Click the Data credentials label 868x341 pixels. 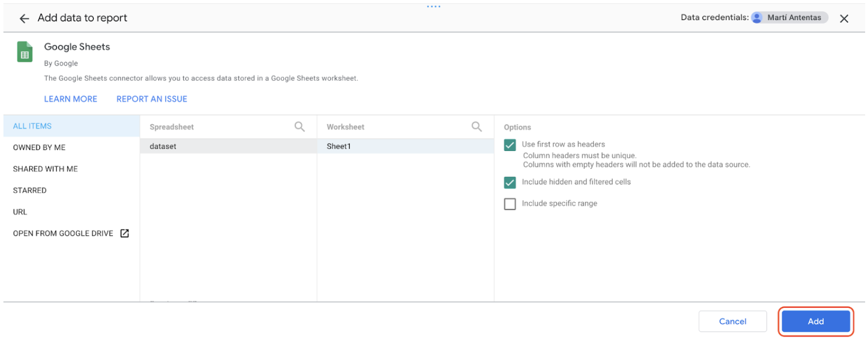[x=715, y=18]
